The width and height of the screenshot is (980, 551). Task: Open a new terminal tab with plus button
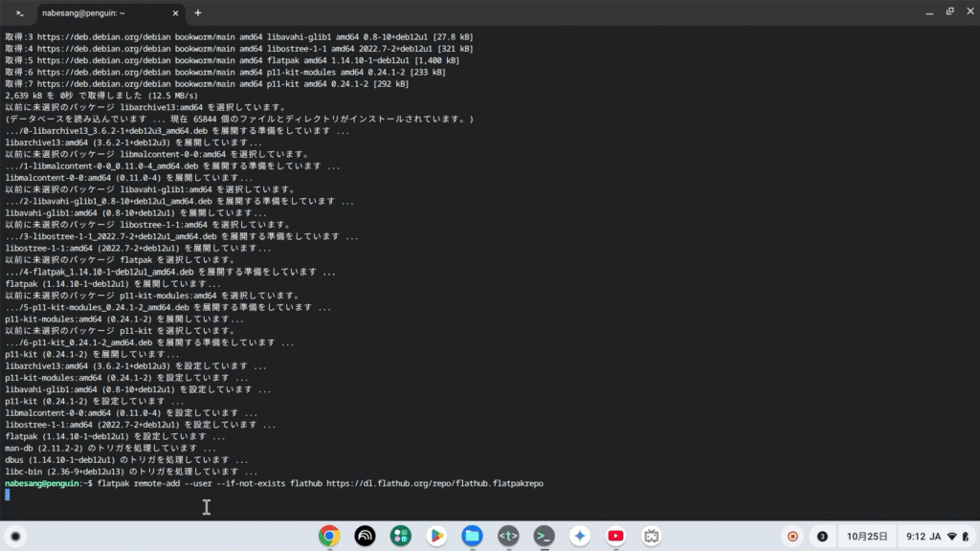click(198, 13)
